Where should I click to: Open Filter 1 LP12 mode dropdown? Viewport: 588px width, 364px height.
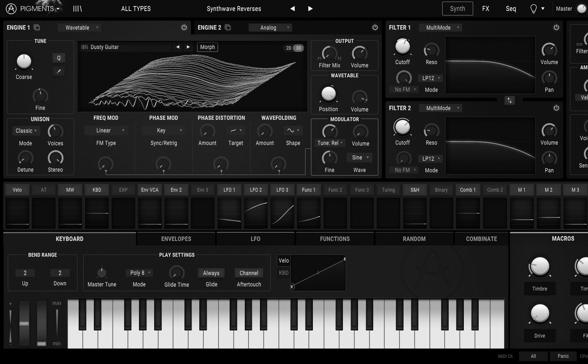point(430,78)
